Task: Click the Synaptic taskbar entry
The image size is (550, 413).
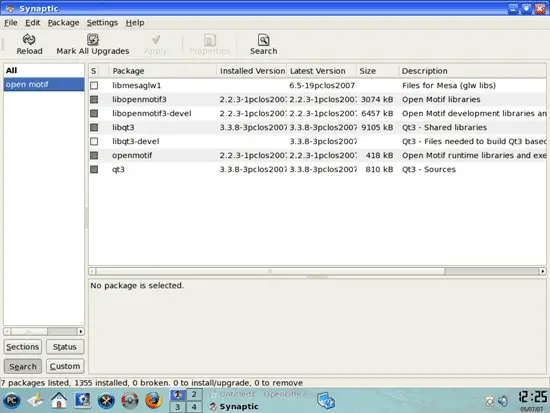Action: point(234,407)
